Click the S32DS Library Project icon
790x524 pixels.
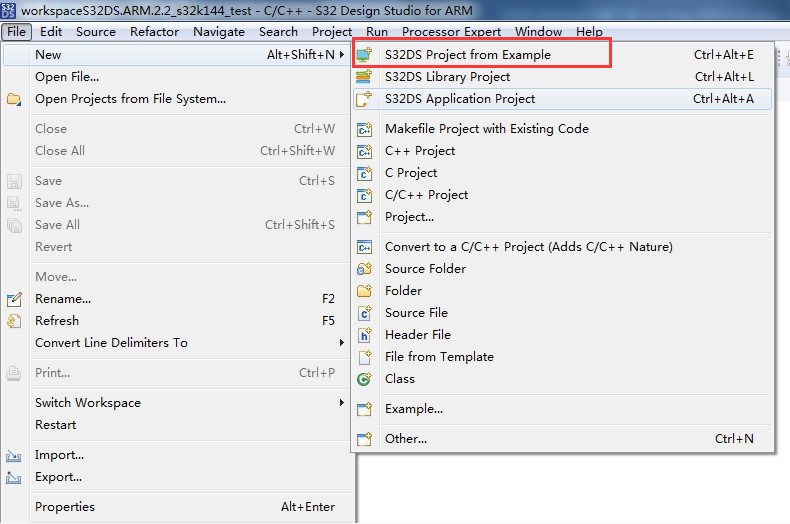pos(364,77)
